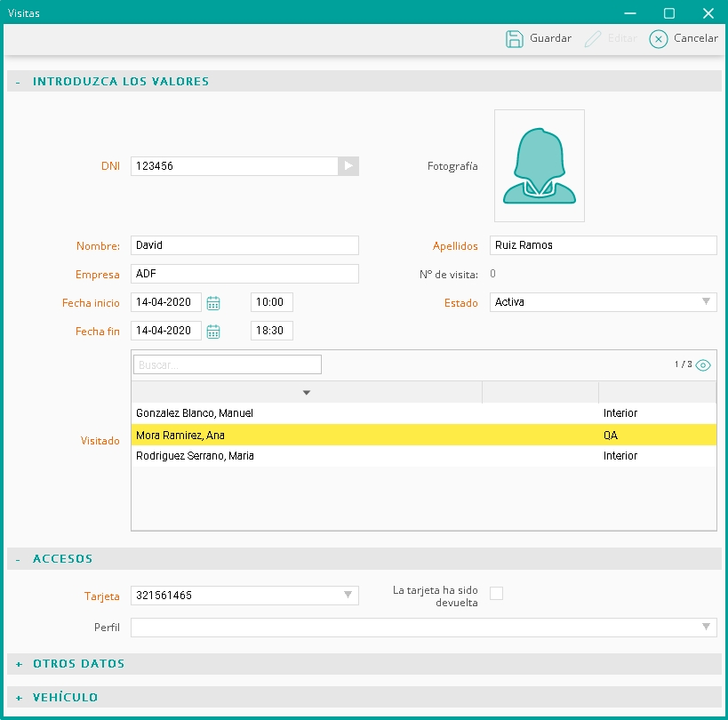This screenshot has height=720, width=728.
Task: Click the start time field 10:00
Action: click(272, 302)
